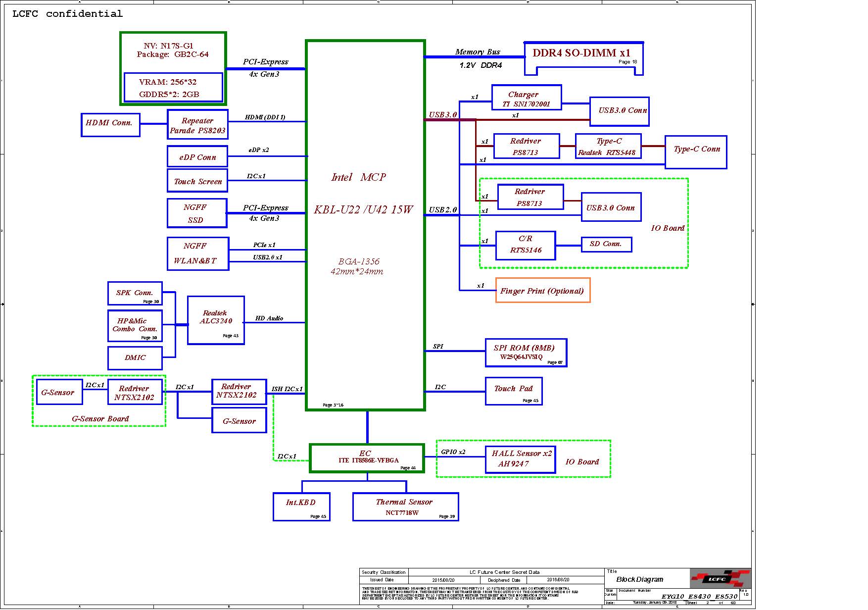Click the eDP Conn block

[x=197, y=156]
